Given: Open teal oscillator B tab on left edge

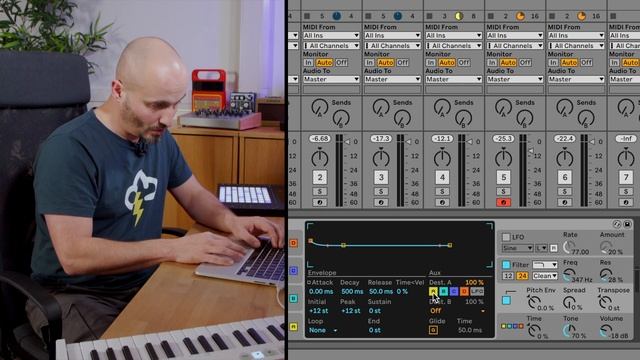Looking at the screenshot, I should point(293,298).
